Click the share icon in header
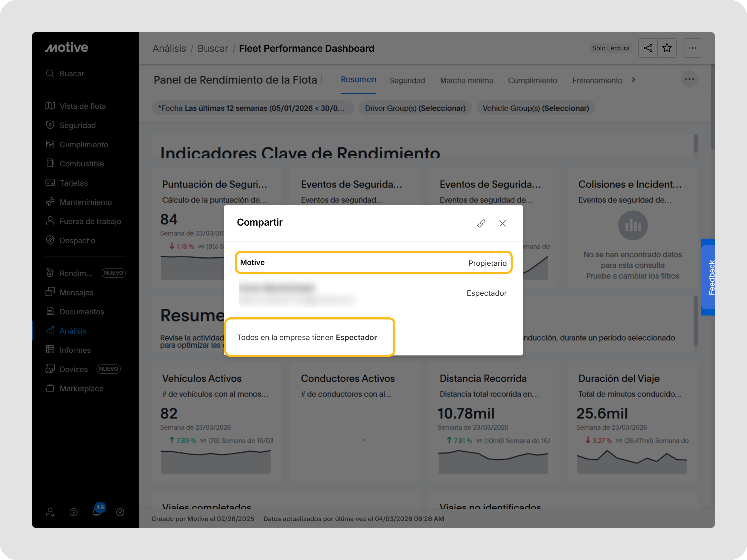 pos(648,48)
